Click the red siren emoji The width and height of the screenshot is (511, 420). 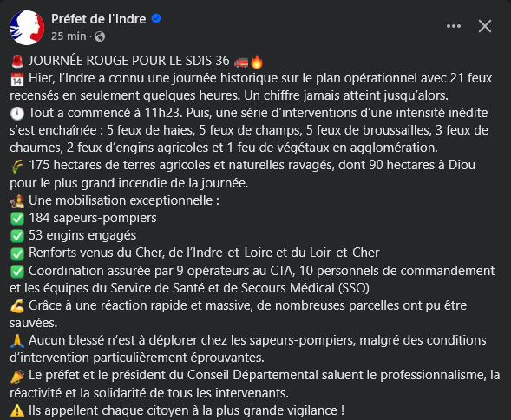17,61
